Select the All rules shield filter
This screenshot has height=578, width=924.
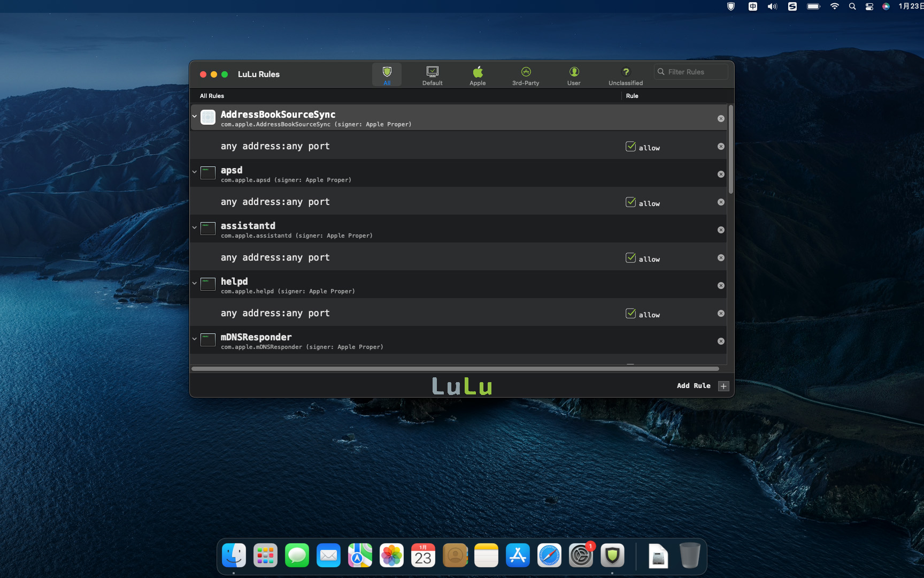(x=387, y=74)
